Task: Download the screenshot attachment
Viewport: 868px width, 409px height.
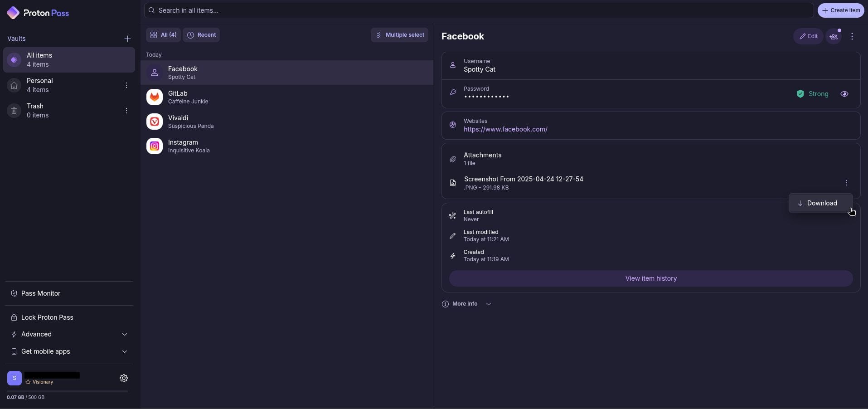Action: (x=821, y=203)
